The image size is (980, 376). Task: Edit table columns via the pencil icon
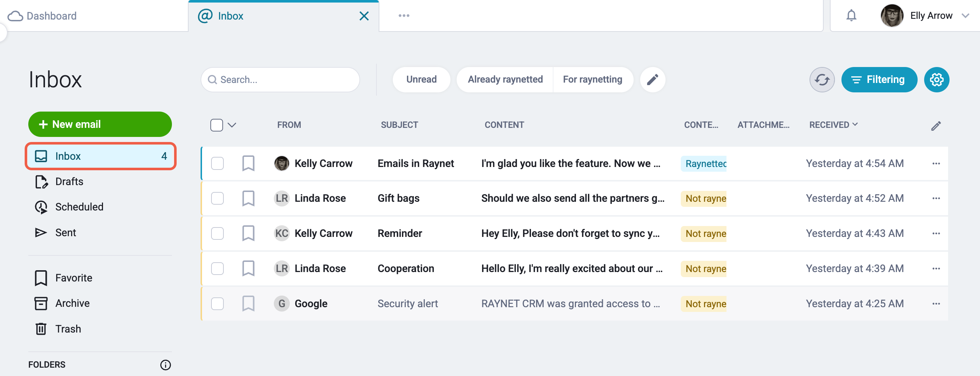(x=936, y=126)
